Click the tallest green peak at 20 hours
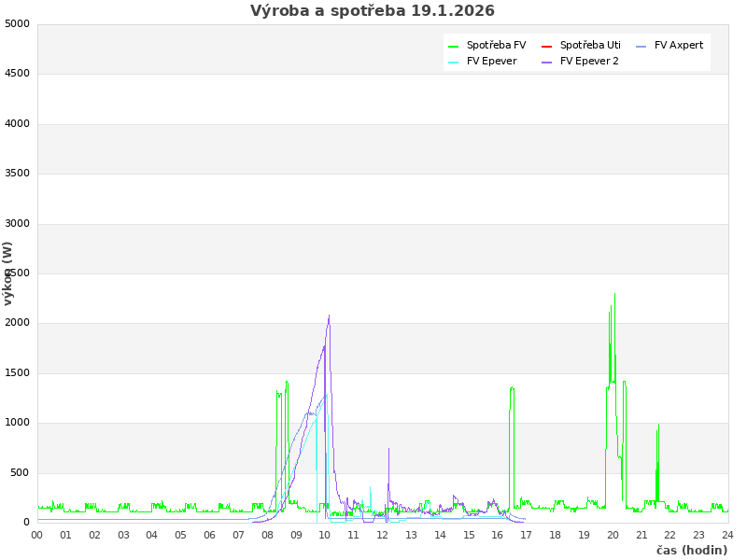747x560 pixels. pyautogui.click(x=614, y=294)
